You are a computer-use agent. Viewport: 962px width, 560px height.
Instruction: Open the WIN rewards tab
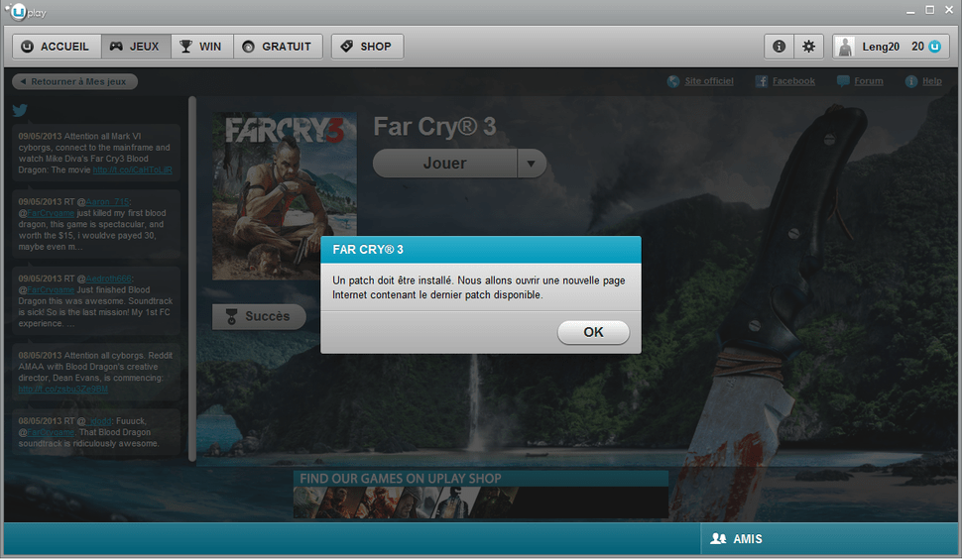(202, 47)
